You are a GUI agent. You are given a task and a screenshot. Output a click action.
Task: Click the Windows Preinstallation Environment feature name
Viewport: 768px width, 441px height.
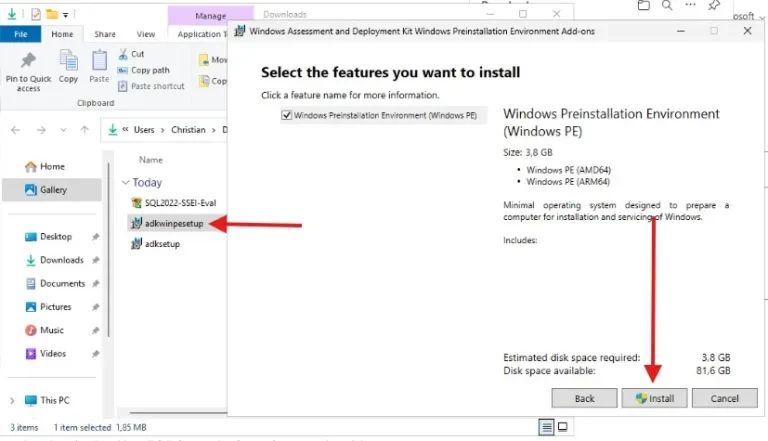pos(385,116)
